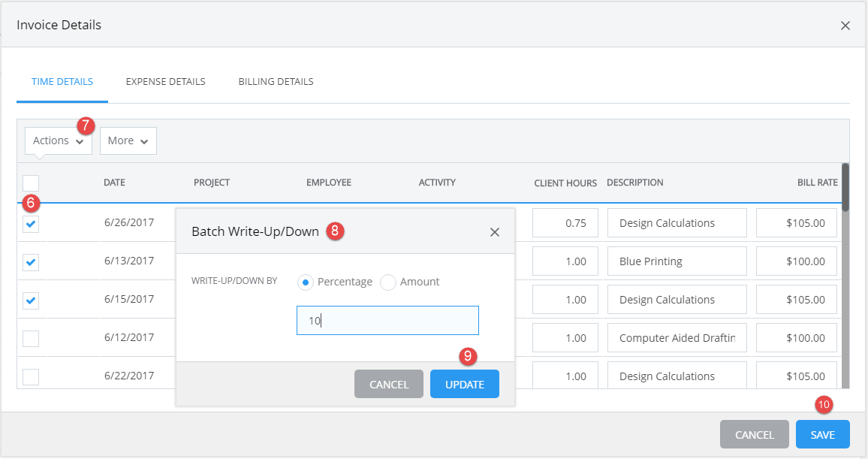Viewport: 868px width, 459px height.
Task: Click the Client Hours field showing 0.75
Action: 565,222
